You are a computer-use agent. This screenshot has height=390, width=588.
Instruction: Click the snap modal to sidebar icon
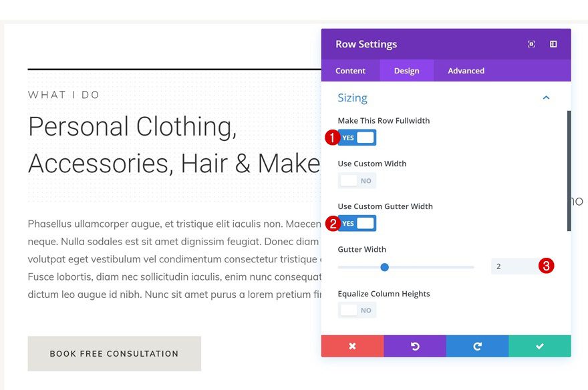[x=553, y=44]
